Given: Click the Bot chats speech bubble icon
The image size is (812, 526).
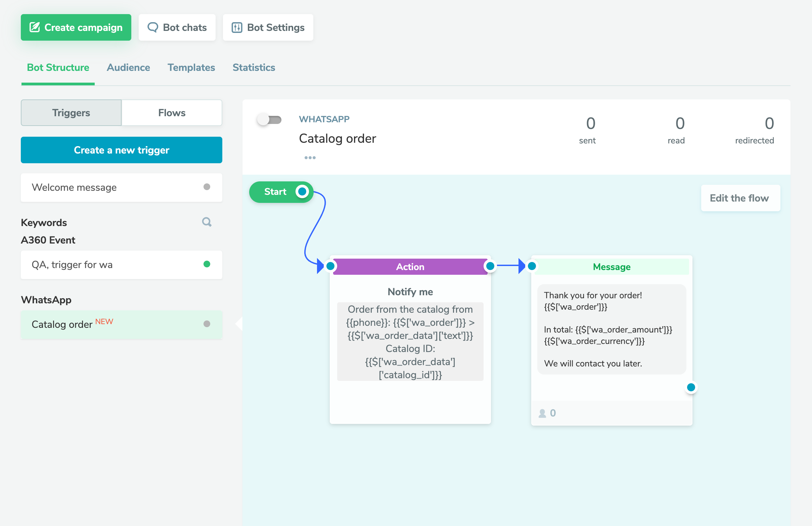Looking at the screenshot, I should 152,27.
